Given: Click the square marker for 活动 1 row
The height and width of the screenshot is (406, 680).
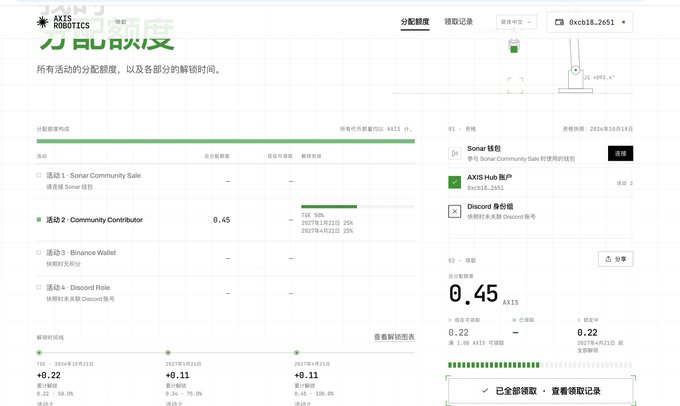Looking at the screenshot, I should click(x=39, y=175).
